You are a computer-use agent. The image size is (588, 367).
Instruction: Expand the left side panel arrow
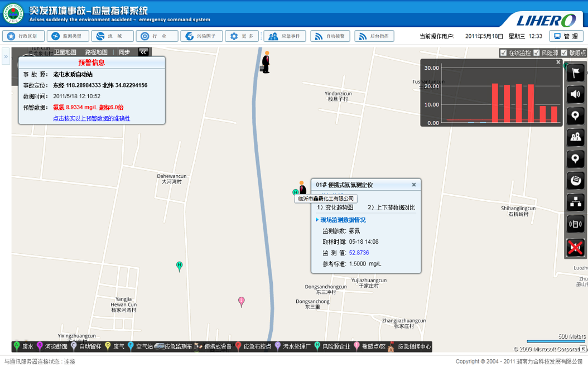tap(6, 56)
